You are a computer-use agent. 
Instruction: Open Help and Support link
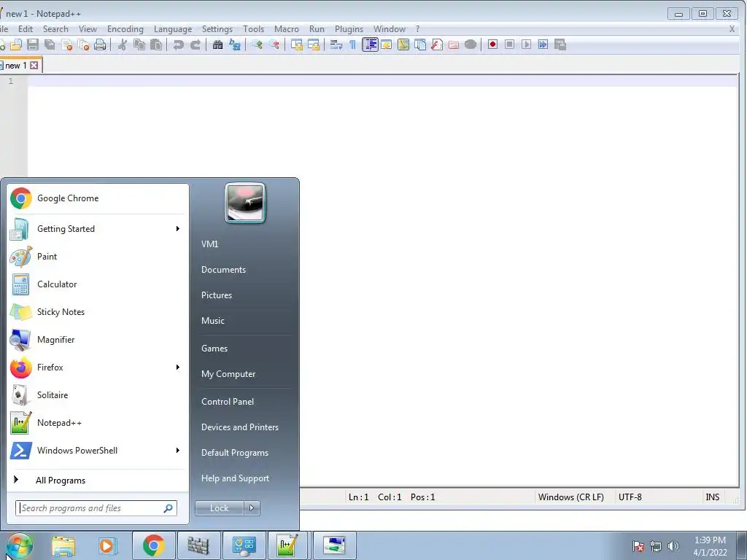pyautogui.click(x=235, y=478)
